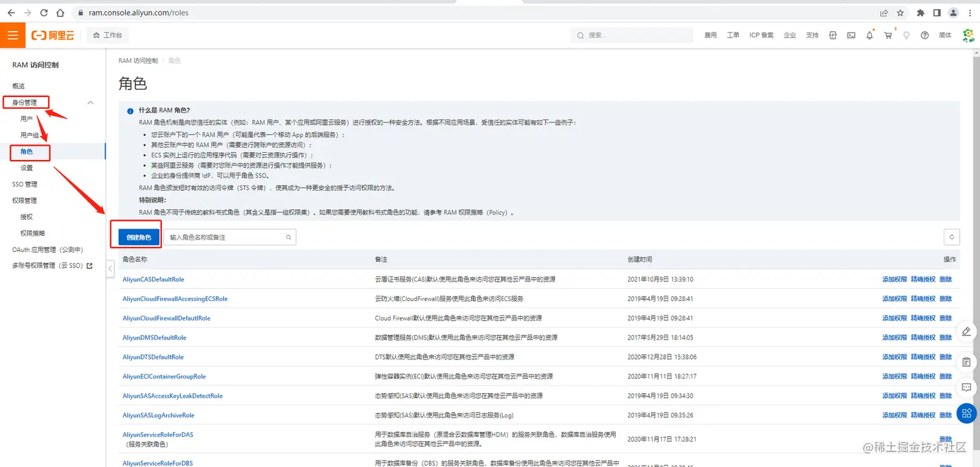Viewport: 980px width, 467px height.
Task: Open 多账号权限管理 (云 SSO) external link
Action: [52, 266]
